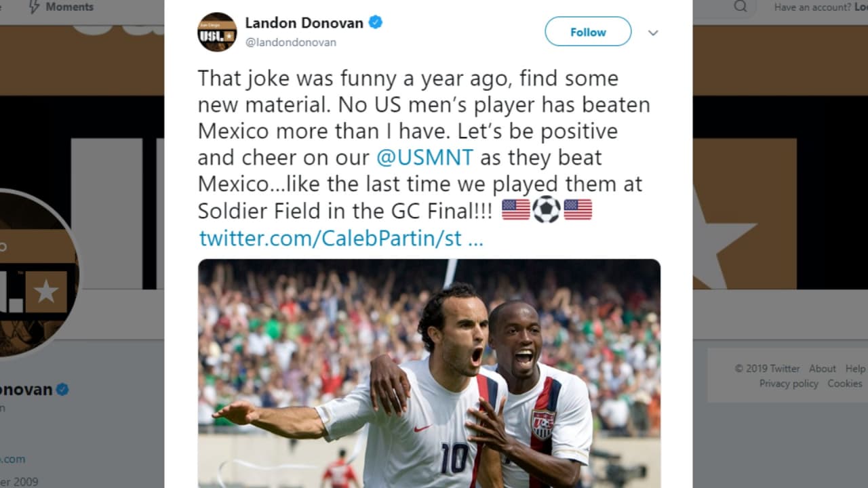Click the search magnifier icon
Image resolution: width=868 pixels, height=488 pixels.
tap(741, 7)
